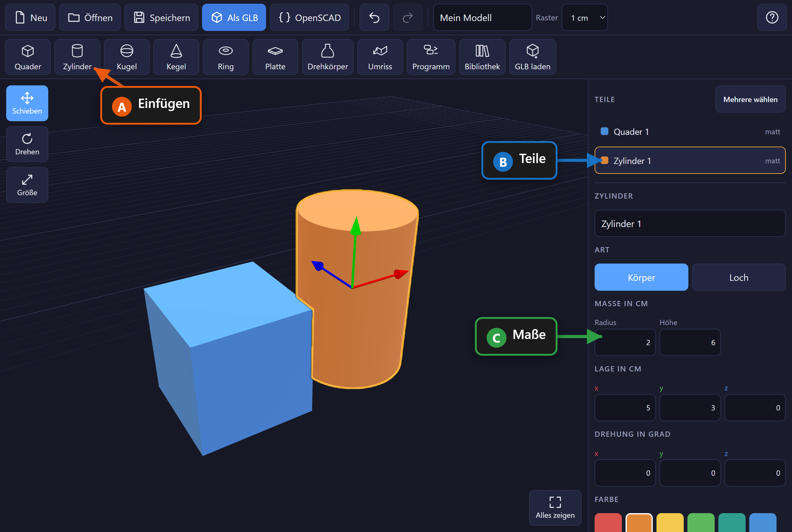Screen dimensions: 792x532
Task: Click the Öffnen button
Action: coord(90,17)
